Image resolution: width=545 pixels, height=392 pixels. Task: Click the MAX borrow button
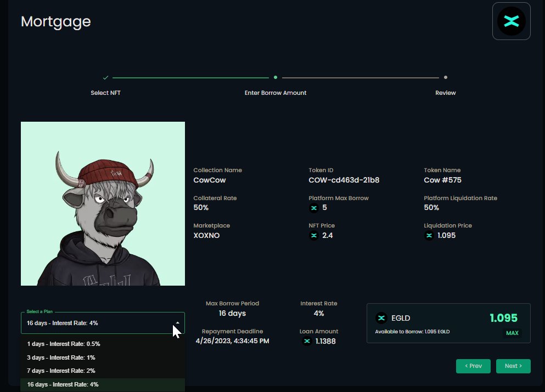(x=512, y=333)
